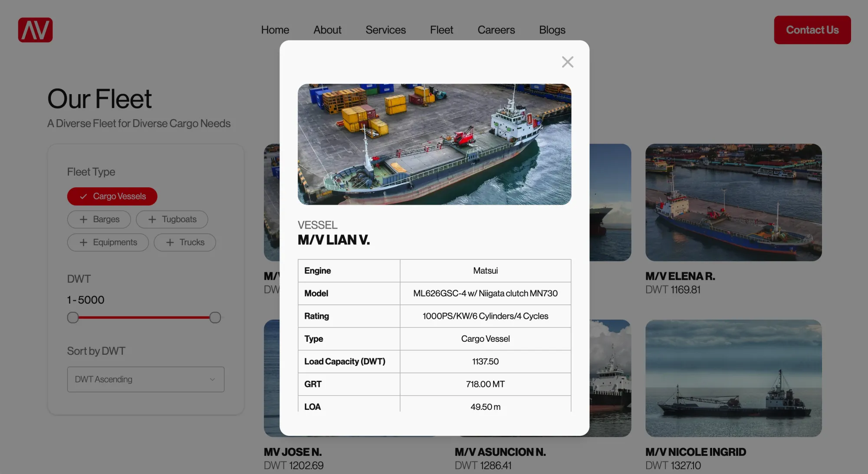This screenshot has height=474, width=868.
Task: Click the DWT 1327.10 text
Action: click(x=673, y=465)
